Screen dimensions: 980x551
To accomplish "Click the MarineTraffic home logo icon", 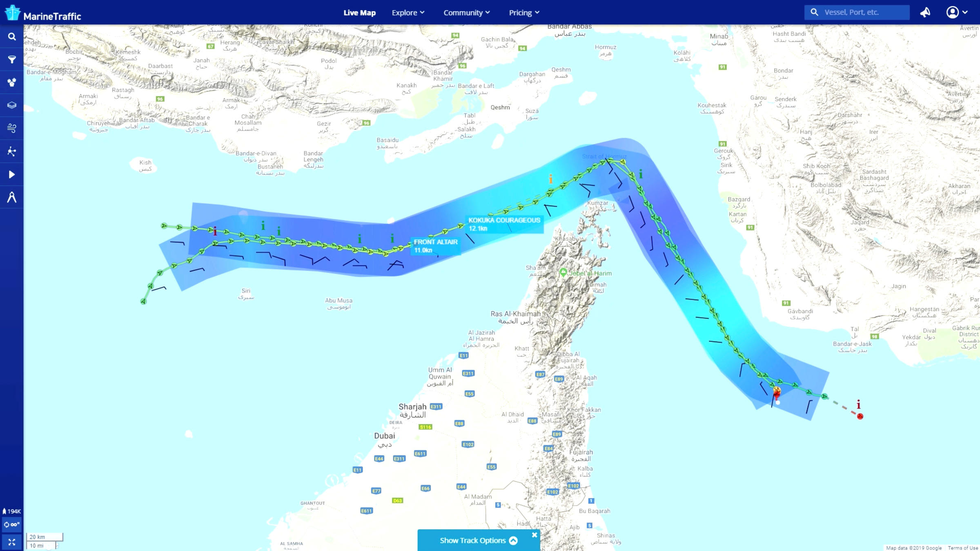I will point(12,12).
